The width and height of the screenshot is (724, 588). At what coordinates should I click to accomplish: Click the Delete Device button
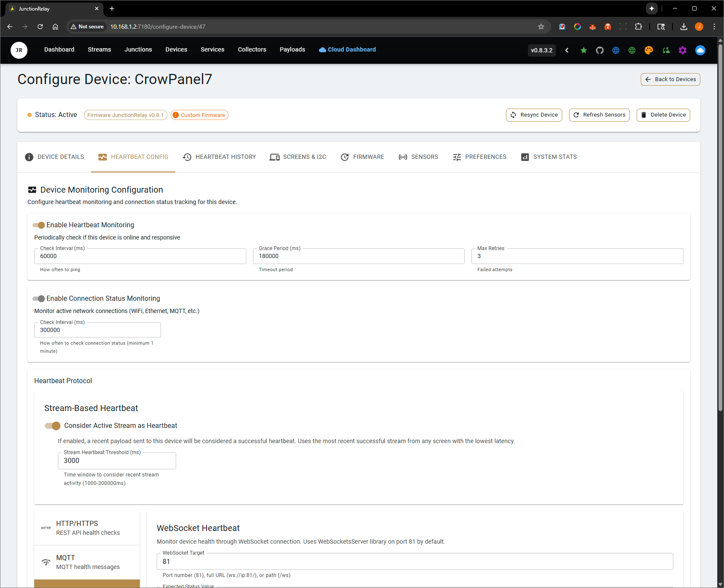pyautogui.click(x=663, y=115)
